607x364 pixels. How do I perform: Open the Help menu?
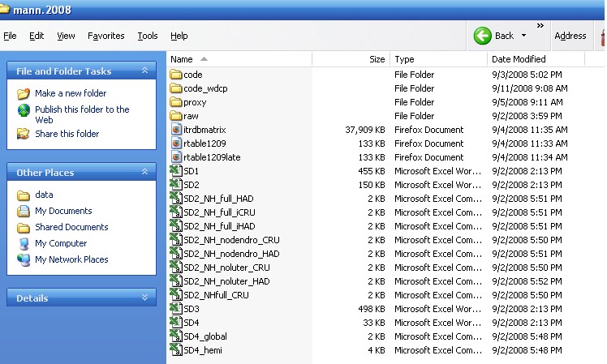[x=179, y=36]
